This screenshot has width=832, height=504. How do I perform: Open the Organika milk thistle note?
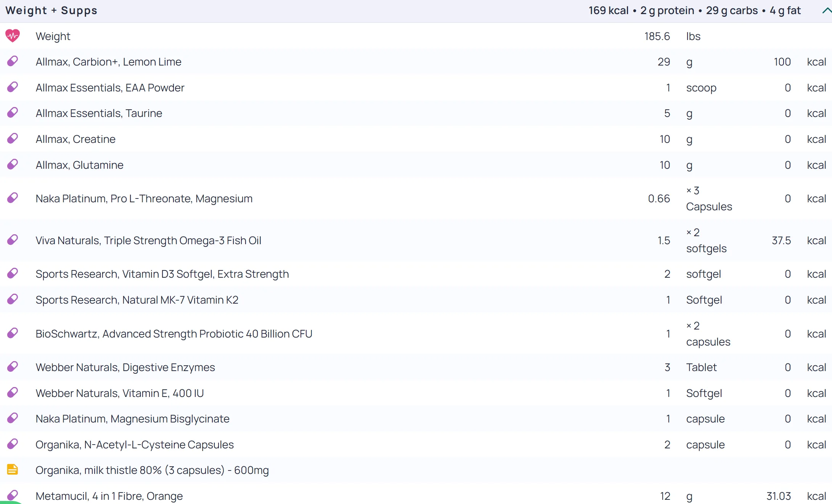(x=152, y=470)
